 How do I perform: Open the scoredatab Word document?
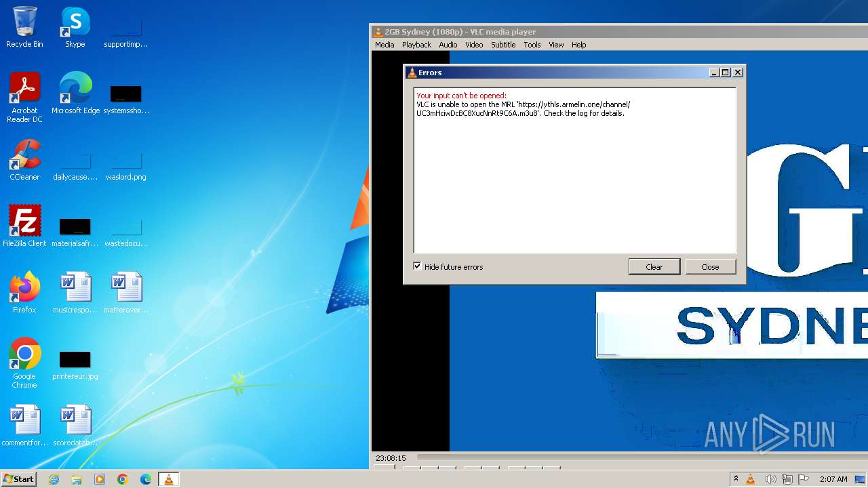(x=75, y=426)
